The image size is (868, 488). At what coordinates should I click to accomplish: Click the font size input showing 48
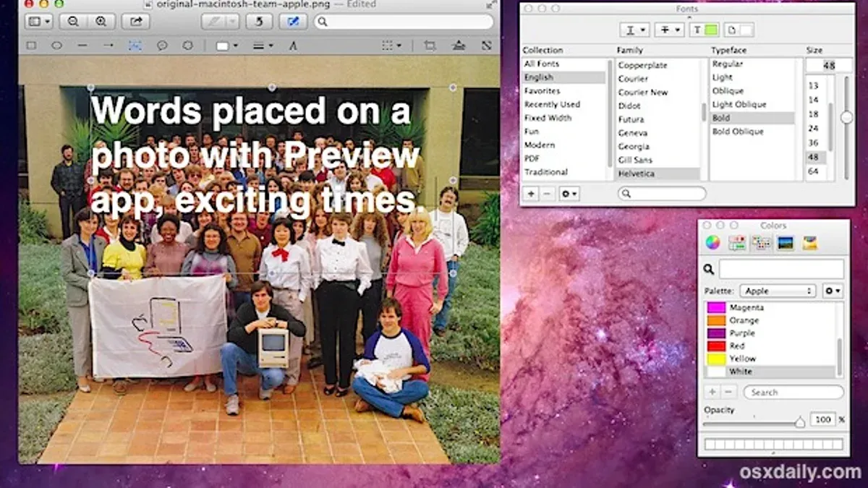pos(828,65)
